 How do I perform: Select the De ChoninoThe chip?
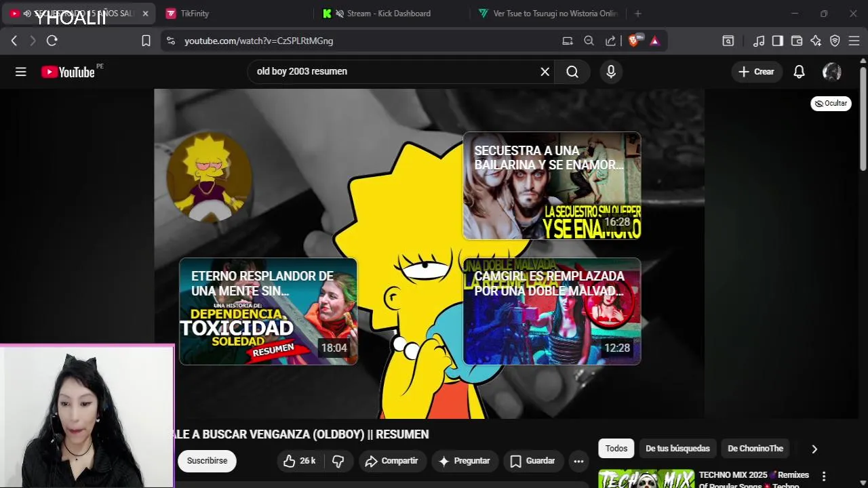[755, 449]
